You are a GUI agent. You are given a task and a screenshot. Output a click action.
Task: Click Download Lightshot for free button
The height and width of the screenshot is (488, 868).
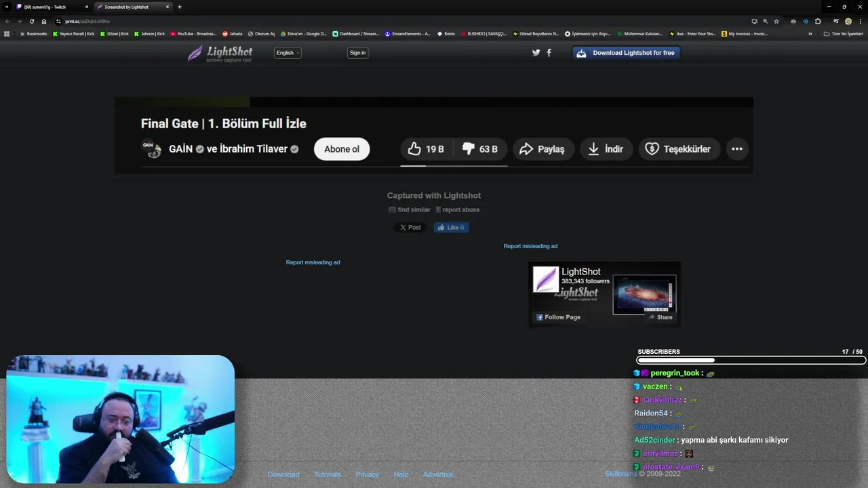[627, 53]
